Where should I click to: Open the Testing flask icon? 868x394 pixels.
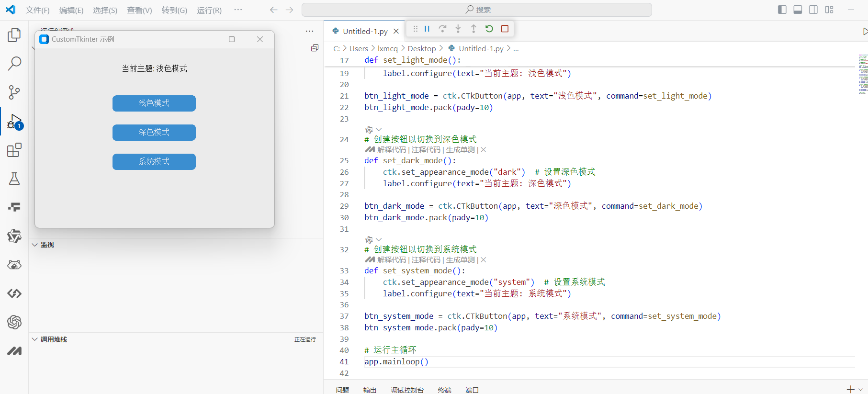(14, 179)
